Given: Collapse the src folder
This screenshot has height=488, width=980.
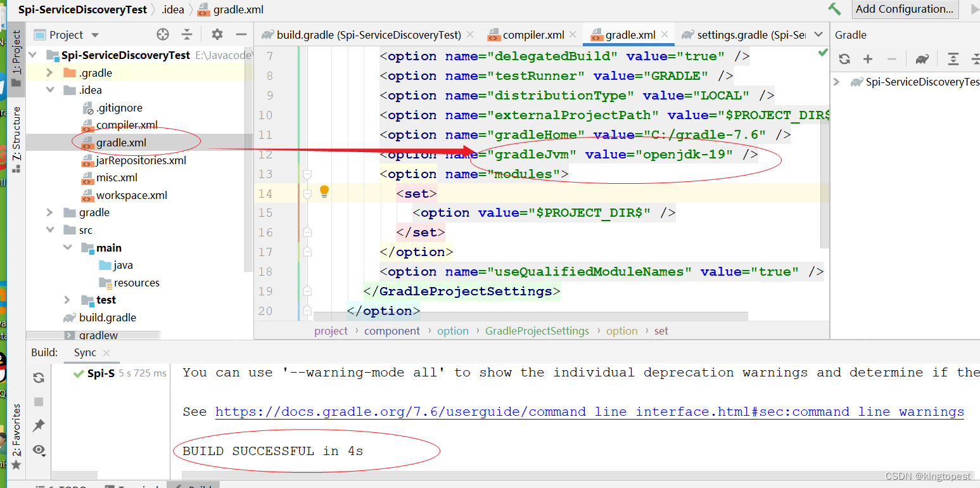Looking at the screenshot, I should pos(50,230).
